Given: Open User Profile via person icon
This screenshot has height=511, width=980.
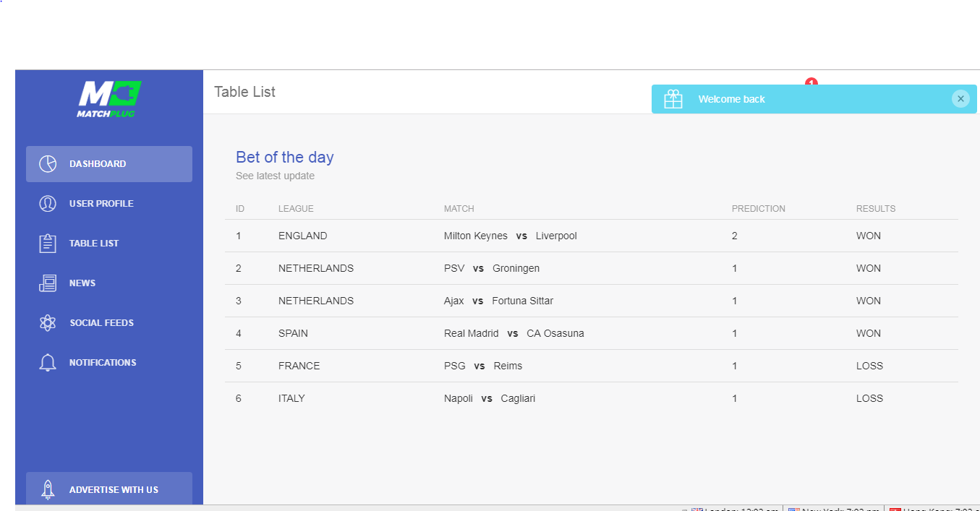Looking at the screenshot, I should click(x=48, y=204).
